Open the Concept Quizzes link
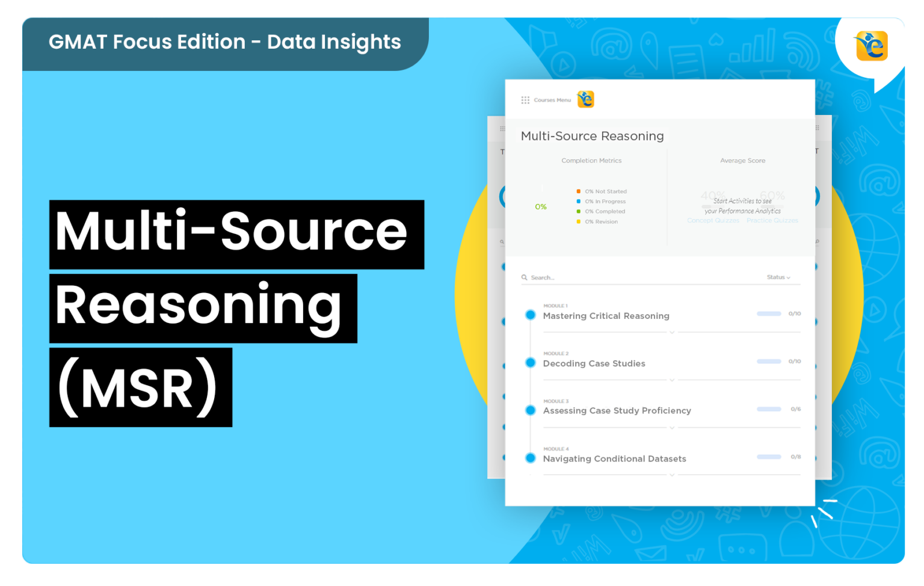The image size is (924, 586). pyautogui.click(x=713, y=221)
